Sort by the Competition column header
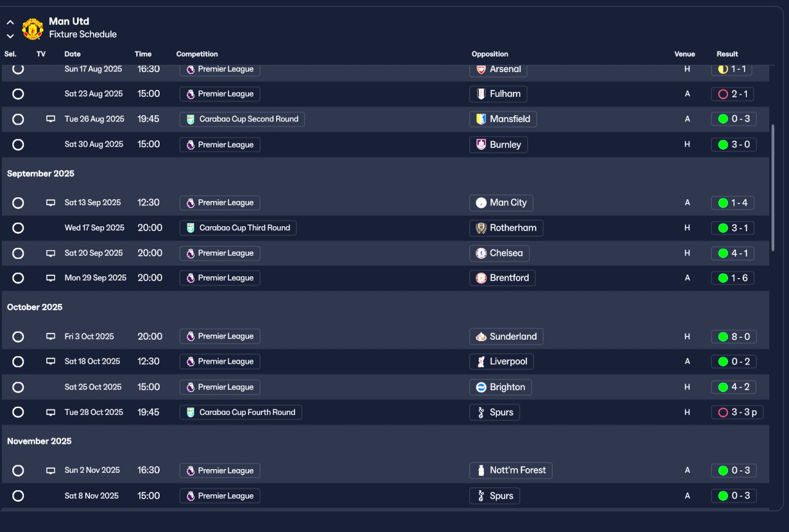Screen dimensions: 789x532 [197, 54]
